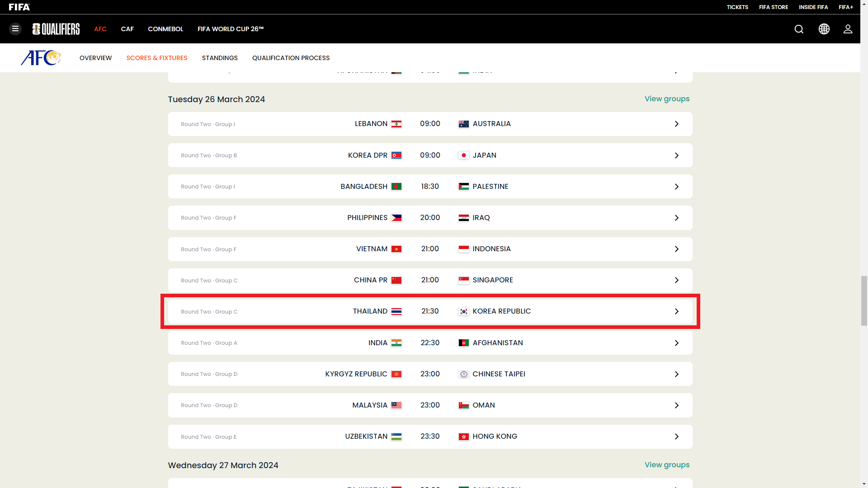Click View groups for Wednesday 27 March

(667, 465)
